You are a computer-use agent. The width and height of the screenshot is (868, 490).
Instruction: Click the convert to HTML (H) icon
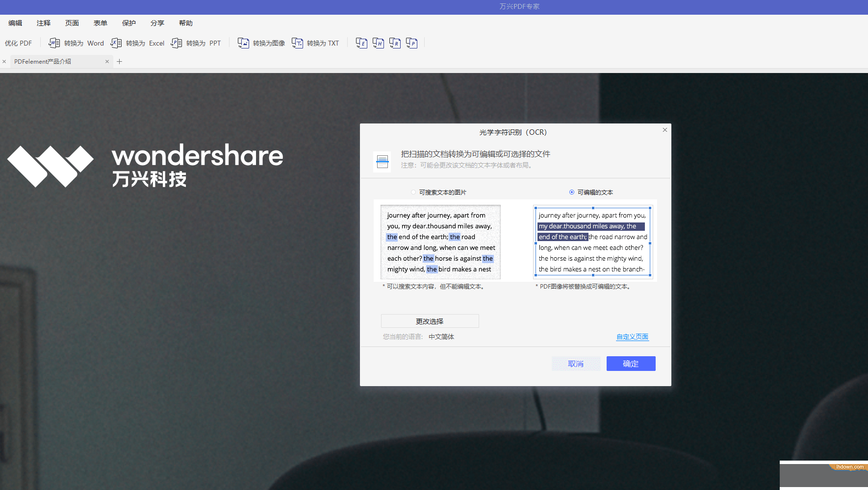378,43
